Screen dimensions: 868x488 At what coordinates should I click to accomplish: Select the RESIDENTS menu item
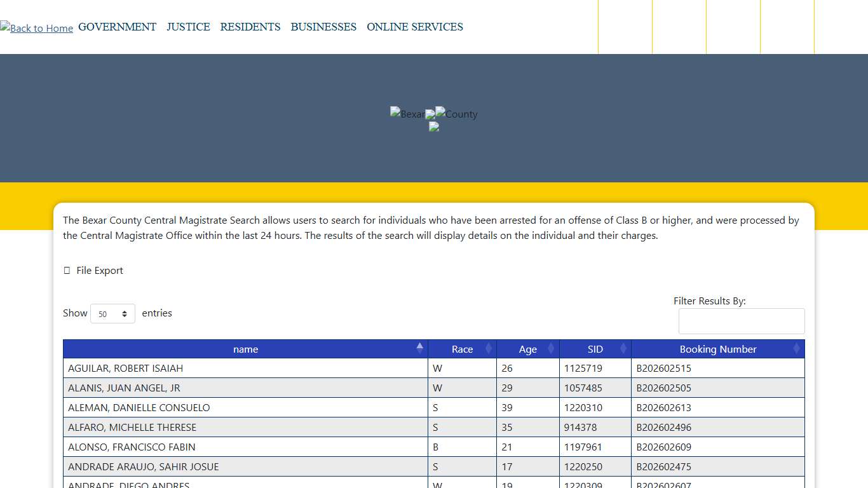[x=250, y=27]
